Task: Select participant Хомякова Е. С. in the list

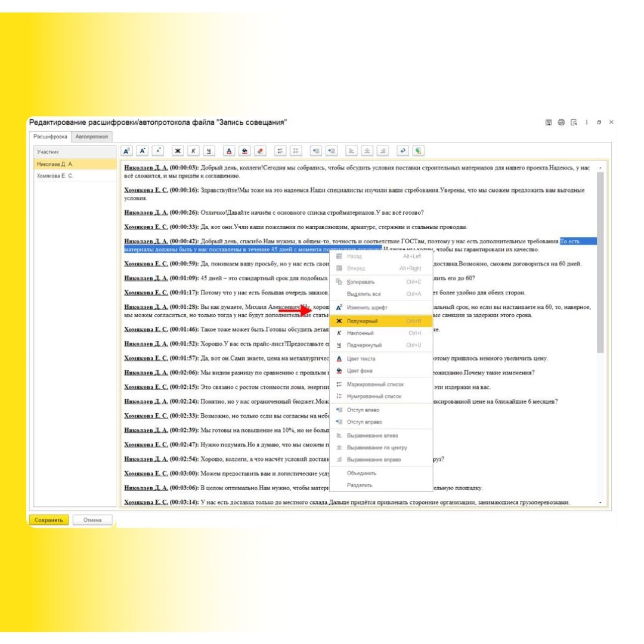Action: point(75,176)
